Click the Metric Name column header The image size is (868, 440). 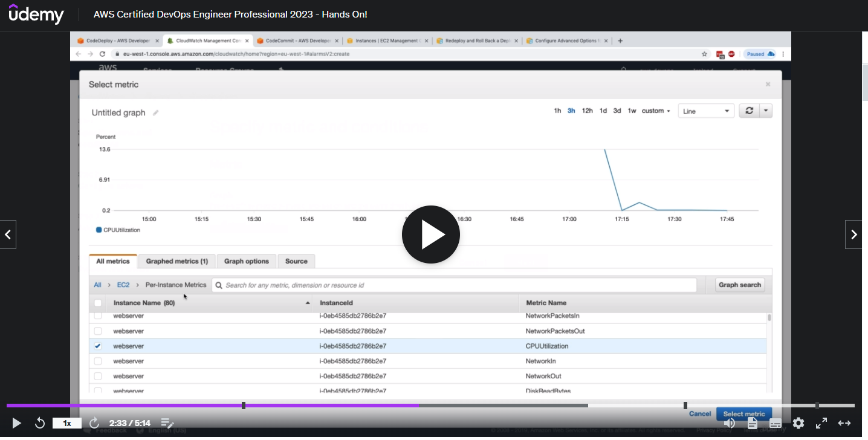pyautogui.click(x=546, y=303)
